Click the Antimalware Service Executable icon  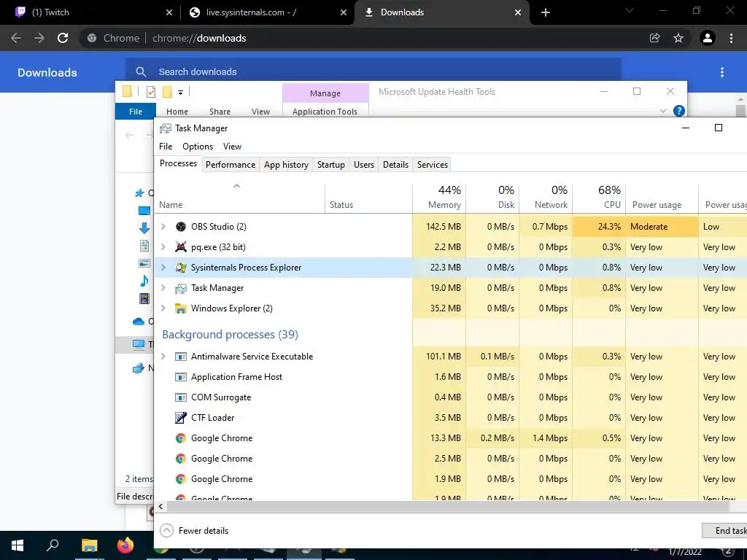tap(181, 357)
